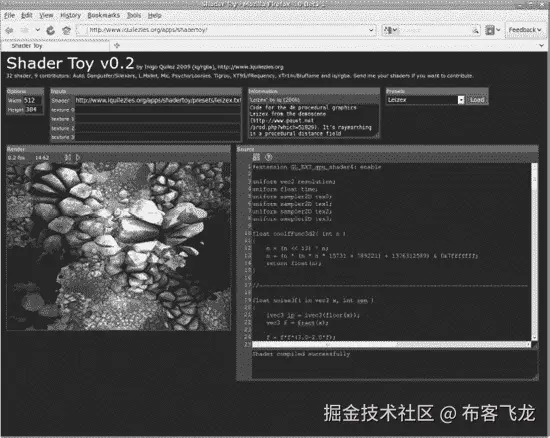Open the back/forward history dropdown
The image size is (550, 438).
[x=38, y=30]
